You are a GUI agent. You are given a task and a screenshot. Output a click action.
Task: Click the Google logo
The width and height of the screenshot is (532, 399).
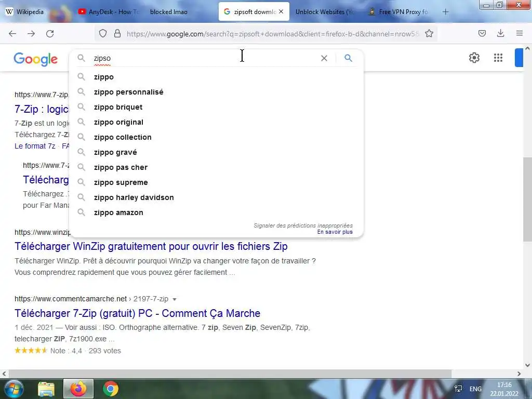tap(36, 59)
